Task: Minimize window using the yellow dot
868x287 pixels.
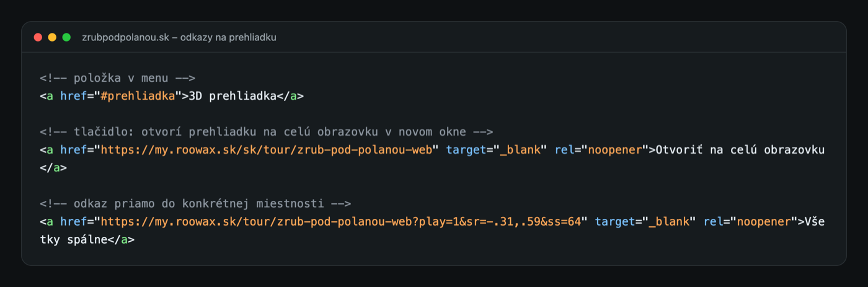Action: tap(52, 37)
